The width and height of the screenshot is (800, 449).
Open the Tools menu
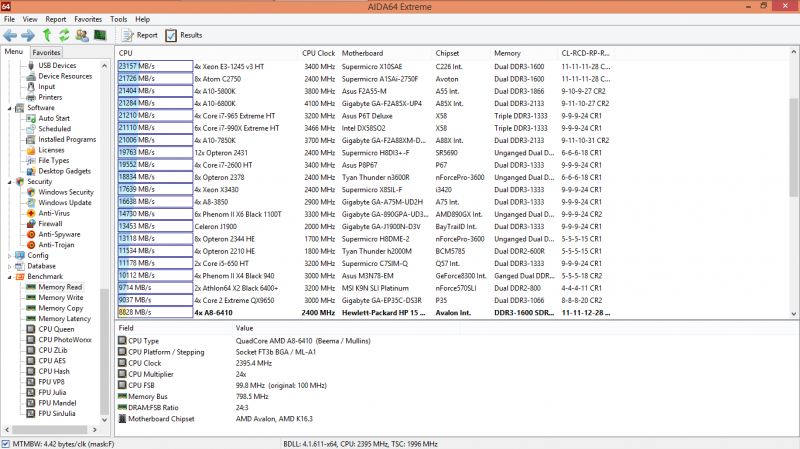118,19
